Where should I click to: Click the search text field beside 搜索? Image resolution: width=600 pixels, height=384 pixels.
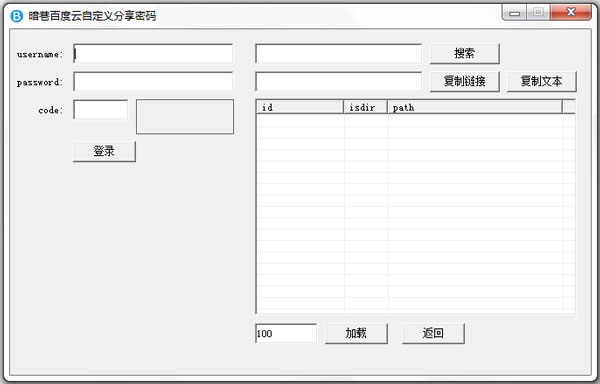[339, 54]
